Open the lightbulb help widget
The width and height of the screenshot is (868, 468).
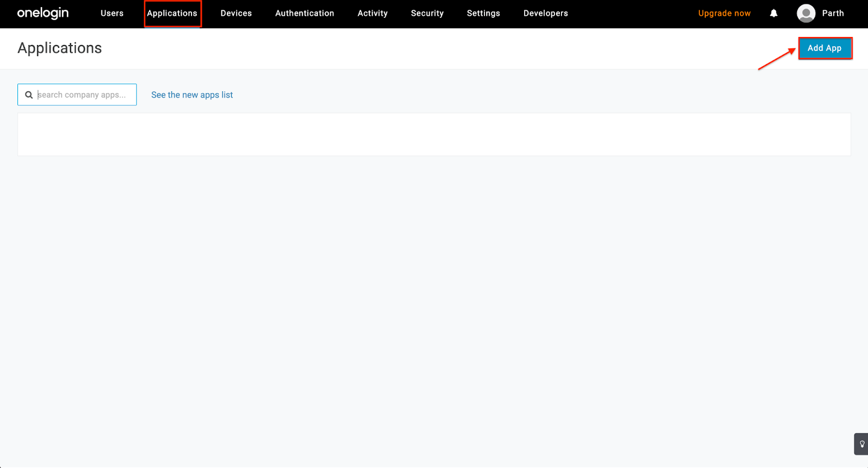coord(861,444)
